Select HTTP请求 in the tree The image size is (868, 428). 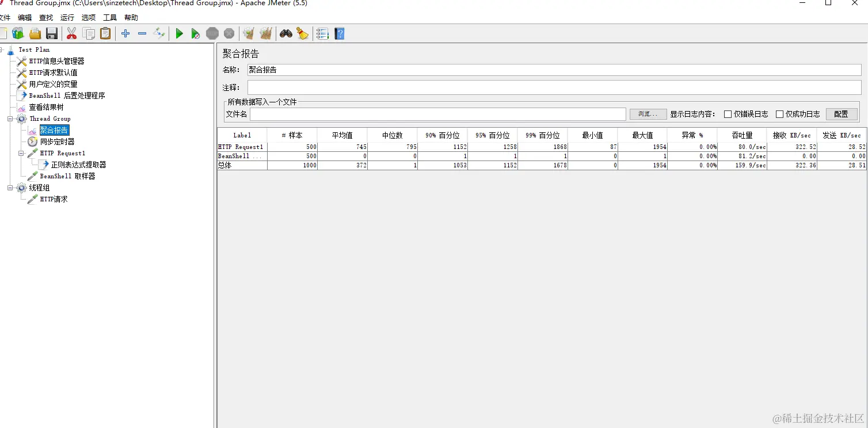pyautogui.click(x=54, y=199)
